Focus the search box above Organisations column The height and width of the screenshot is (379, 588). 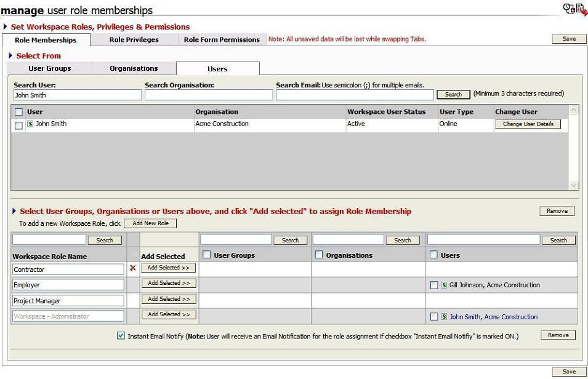pyautogui.click(x=348, y=240)
